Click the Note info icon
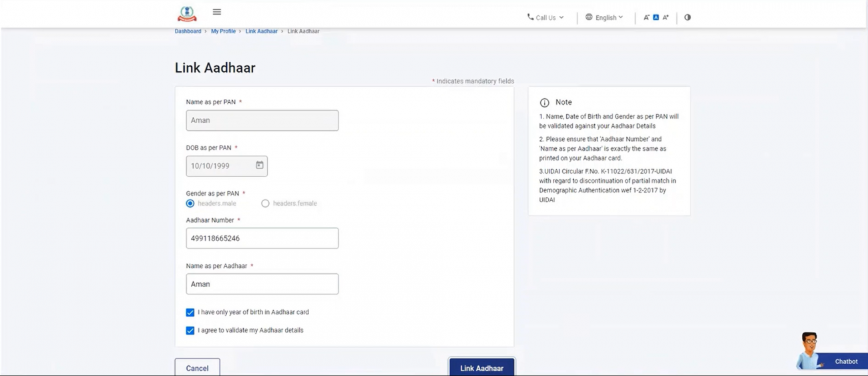This screenshot has height=376, width=868. [544, 103]
